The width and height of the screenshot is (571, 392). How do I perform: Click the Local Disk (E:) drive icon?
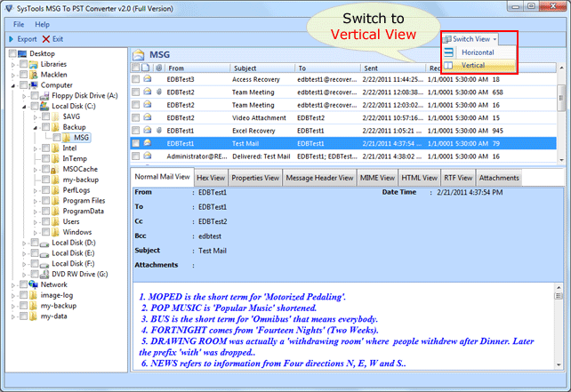tap(44, 254)
